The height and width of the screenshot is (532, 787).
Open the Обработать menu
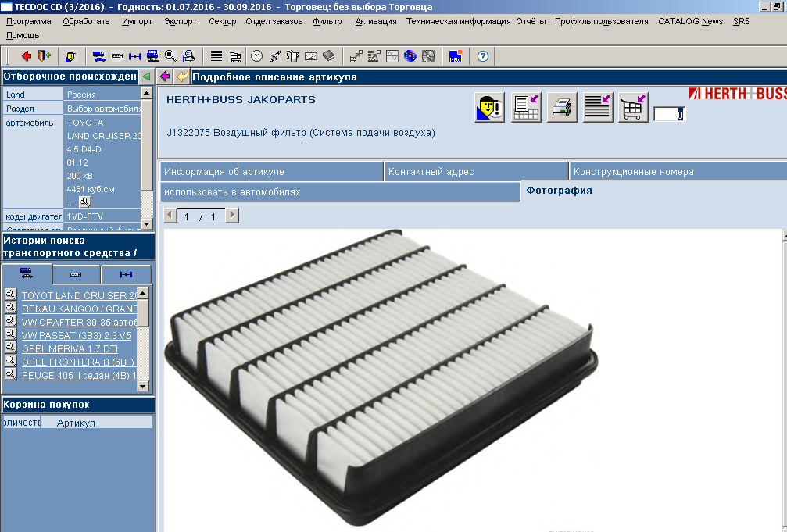[x=86, y=21]
